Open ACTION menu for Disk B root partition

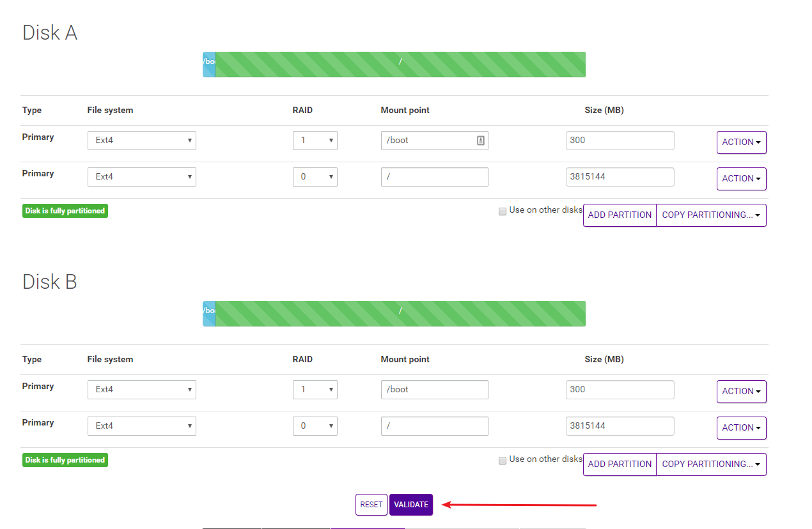tap(741, 428)
